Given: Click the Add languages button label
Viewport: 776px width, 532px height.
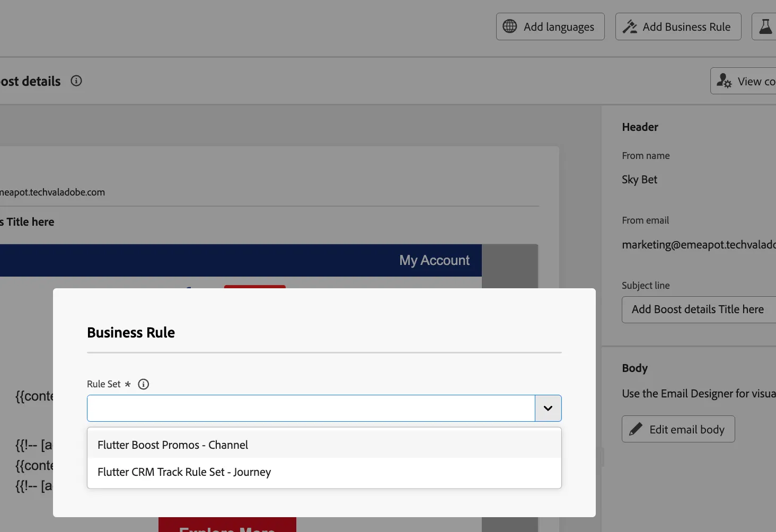Looking at the screenshot, I should point(559,26).
